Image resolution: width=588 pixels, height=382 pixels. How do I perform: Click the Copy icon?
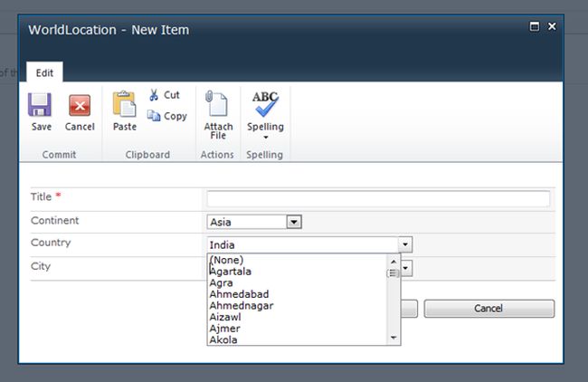(x=154, y=116)
